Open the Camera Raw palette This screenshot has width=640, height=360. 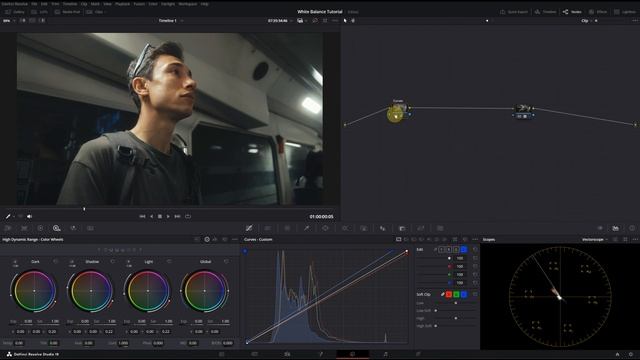(8, 228)
